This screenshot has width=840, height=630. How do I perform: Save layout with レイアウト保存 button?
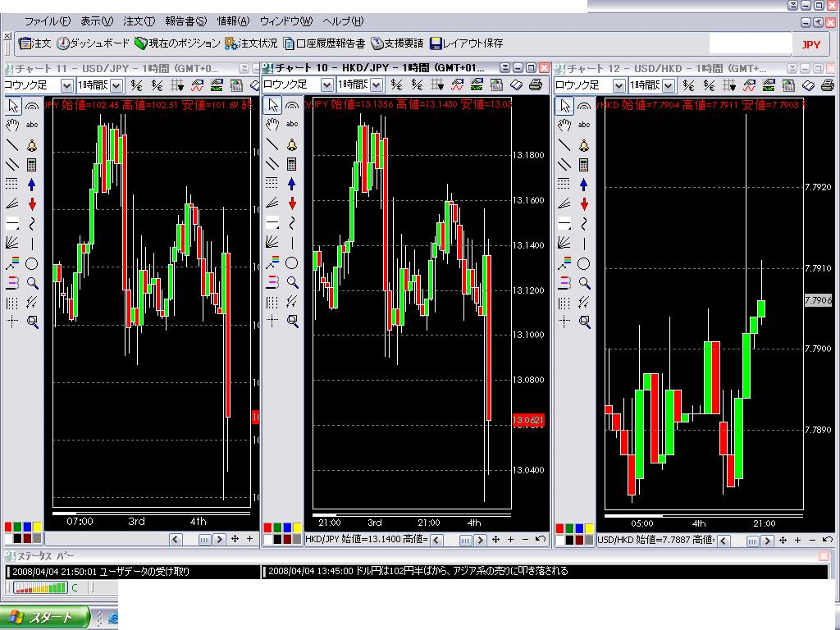tap(467, 43)
